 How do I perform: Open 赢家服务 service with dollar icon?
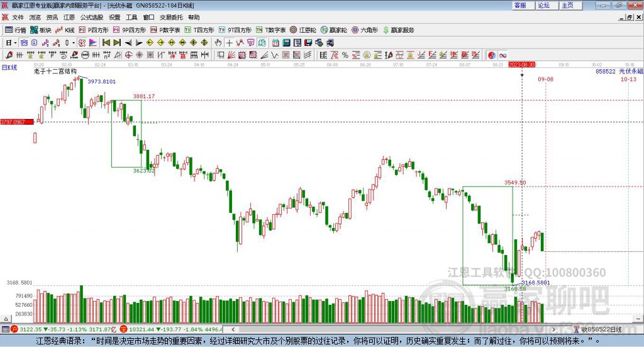coord(398,30)
